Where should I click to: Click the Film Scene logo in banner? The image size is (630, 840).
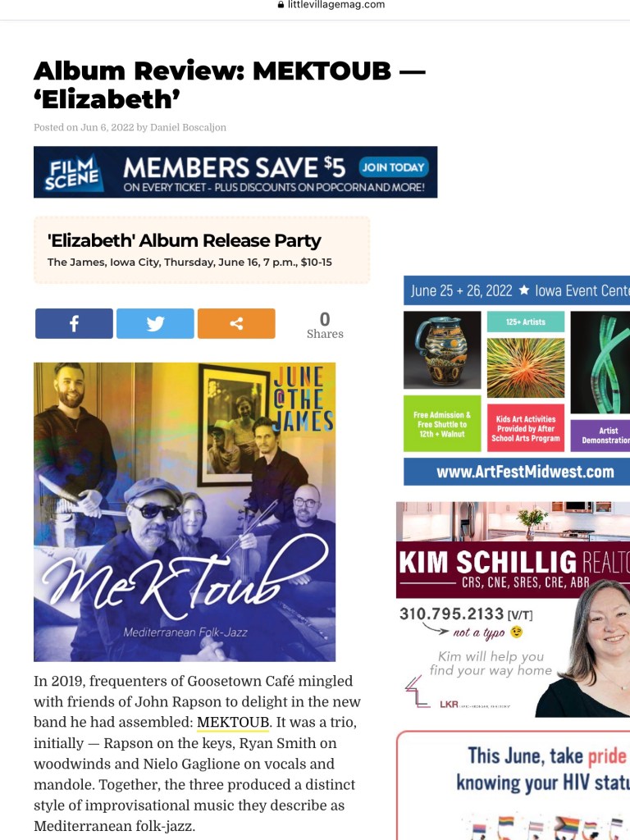(72, 172)
